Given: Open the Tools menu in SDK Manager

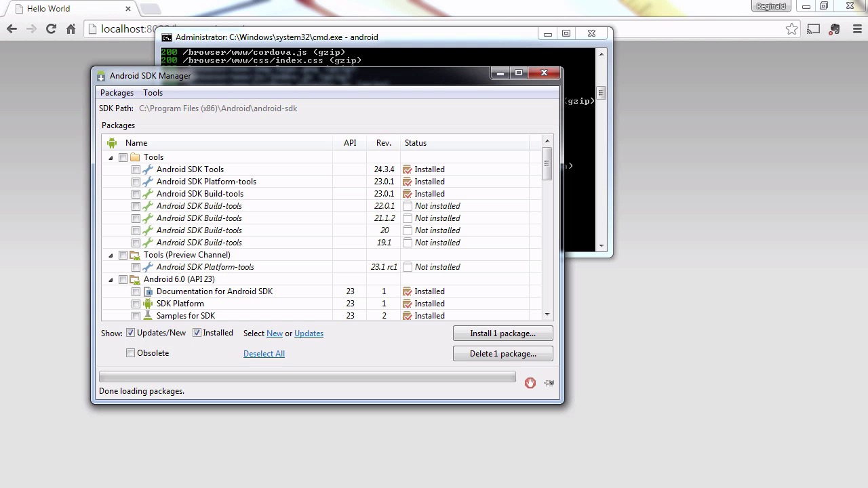Looking at the screenshot, I should 153,93.
